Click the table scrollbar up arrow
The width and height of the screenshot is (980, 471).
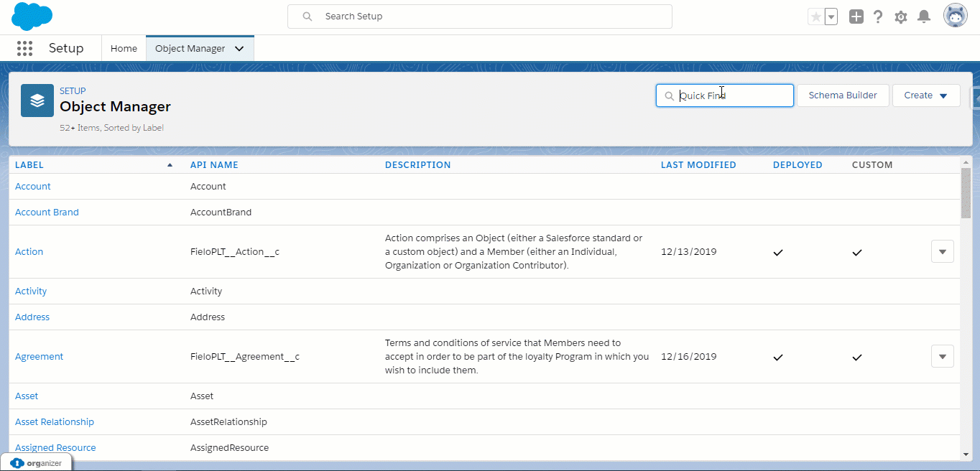coord(966,162)
